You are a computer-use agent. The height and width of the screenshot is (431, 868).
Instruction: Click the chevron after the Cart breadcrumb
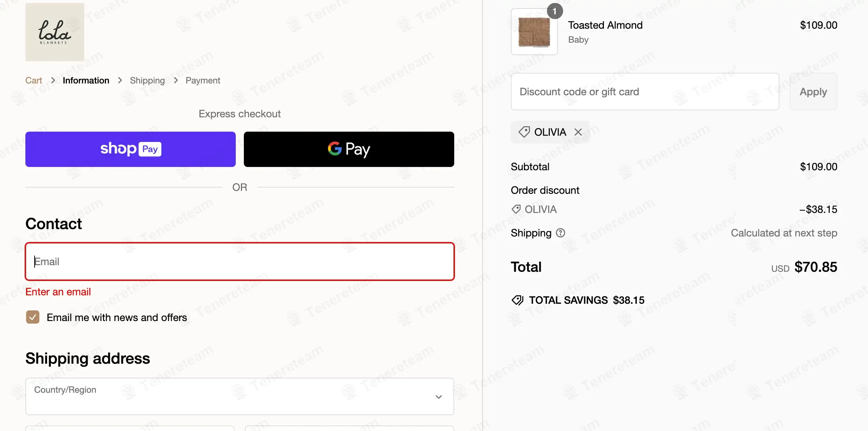point(53,80)
